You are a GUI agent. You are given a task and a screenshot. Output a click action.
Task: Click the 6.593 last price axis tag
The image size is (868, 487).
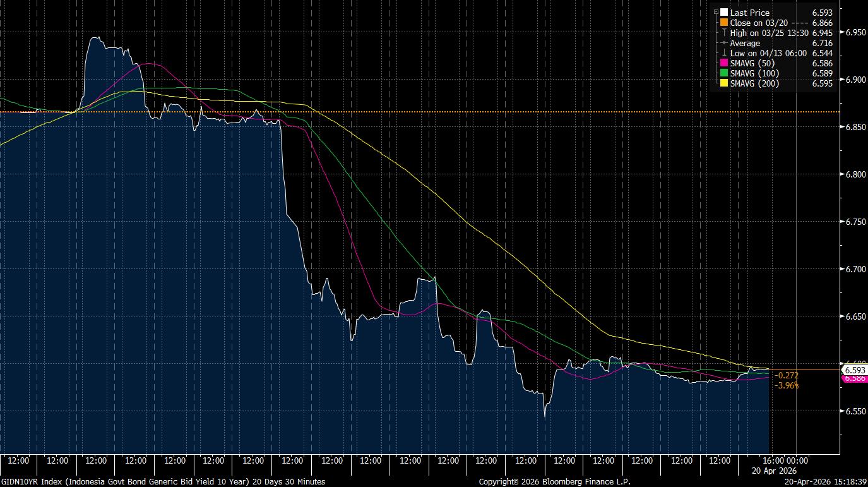tap(855, 370)
